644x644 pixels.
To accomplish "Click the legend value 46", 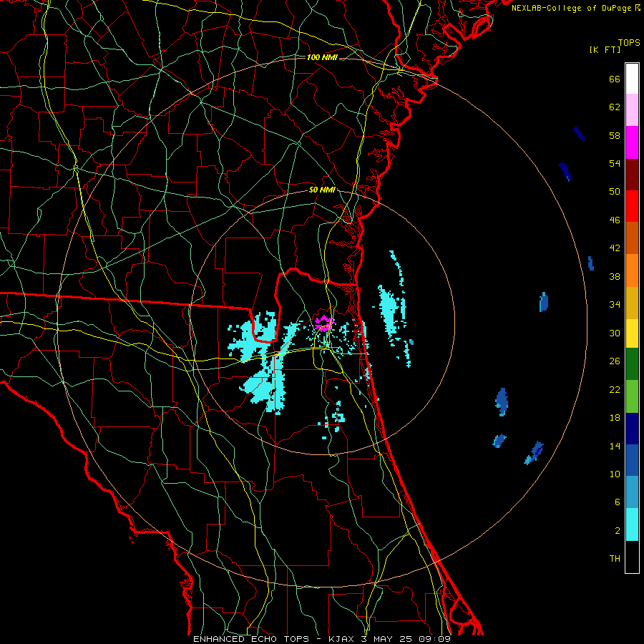I will pyautogui.click(x=615, y=220).
